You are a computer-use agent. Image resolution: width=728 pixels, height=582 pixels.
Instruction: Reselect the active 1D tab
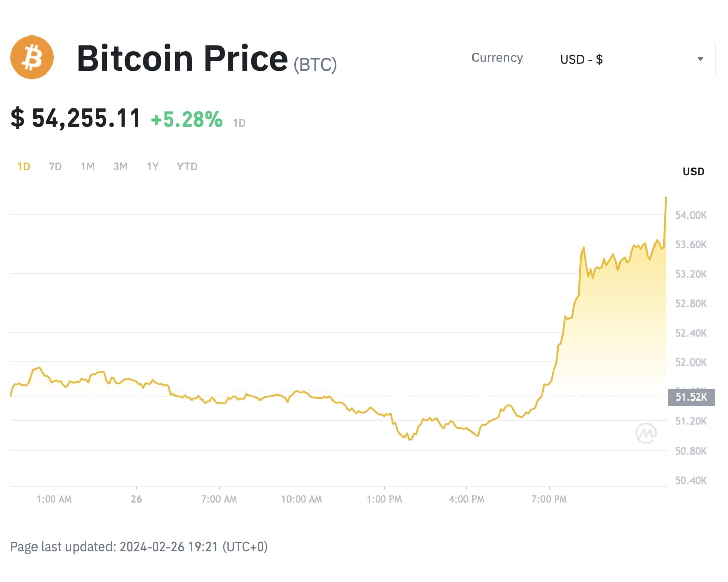pos(23,166)
